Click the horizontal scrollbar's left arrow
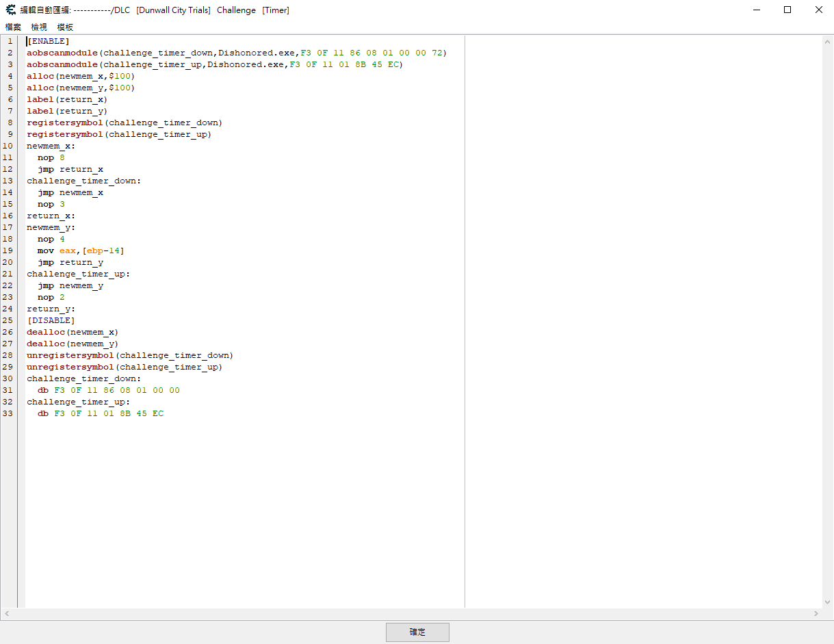The width and height of the screenshot is (834, 644). (6, 614)
